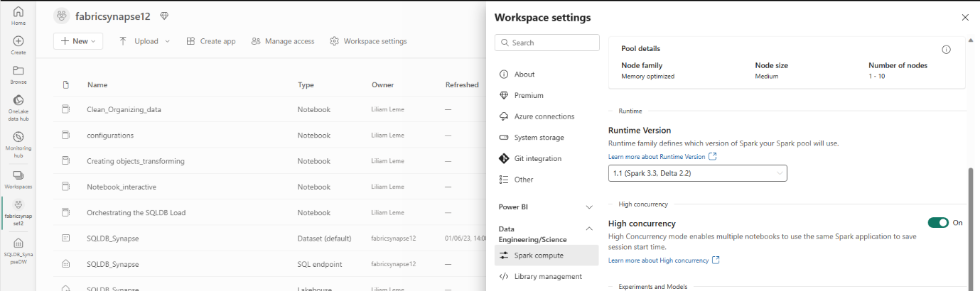Open Git integration settings
Image resolution: width=980 pixels, height=291 pixels.
(546, 158)
